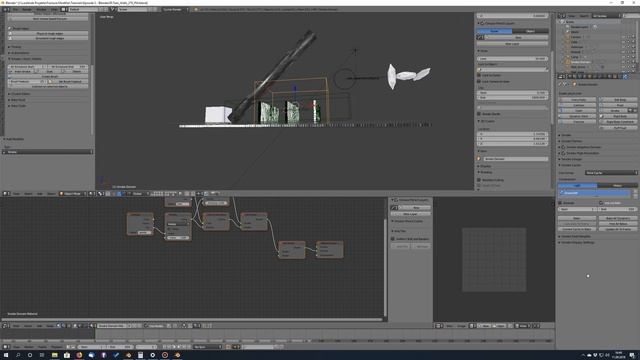Viewport: 640px width, 360px height.
Task: Open File Explorer from taskbar
Action: click(x=54, y=355)
